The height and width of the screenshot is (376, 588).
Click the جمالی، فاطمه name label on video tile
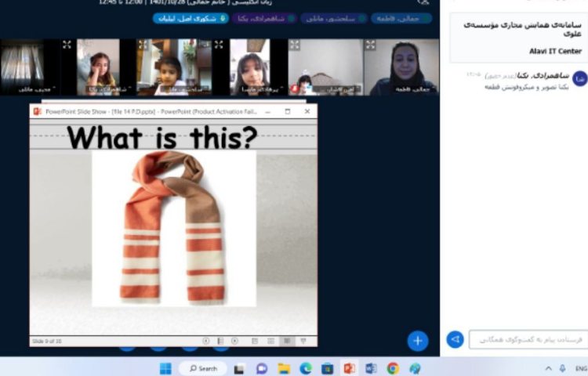[412, 89]
